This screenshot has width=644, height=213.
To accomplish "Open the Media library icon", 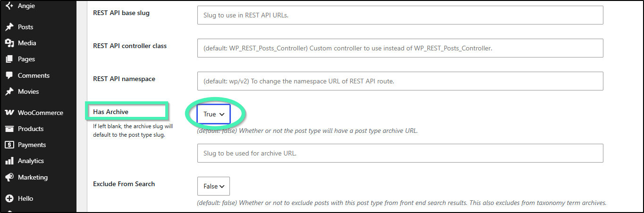I will point(9,43).
